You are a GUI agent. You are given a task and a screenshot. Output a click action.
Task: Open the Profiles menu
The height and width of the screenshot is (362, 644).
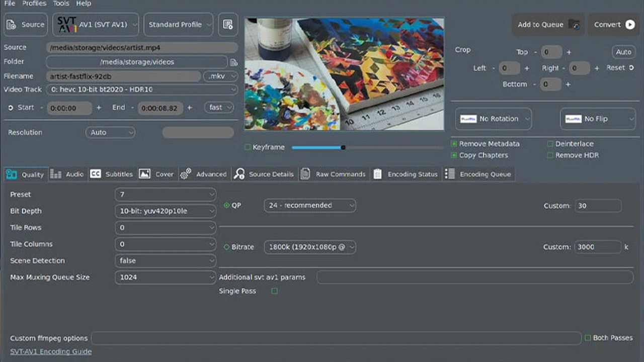pos(34,4)
